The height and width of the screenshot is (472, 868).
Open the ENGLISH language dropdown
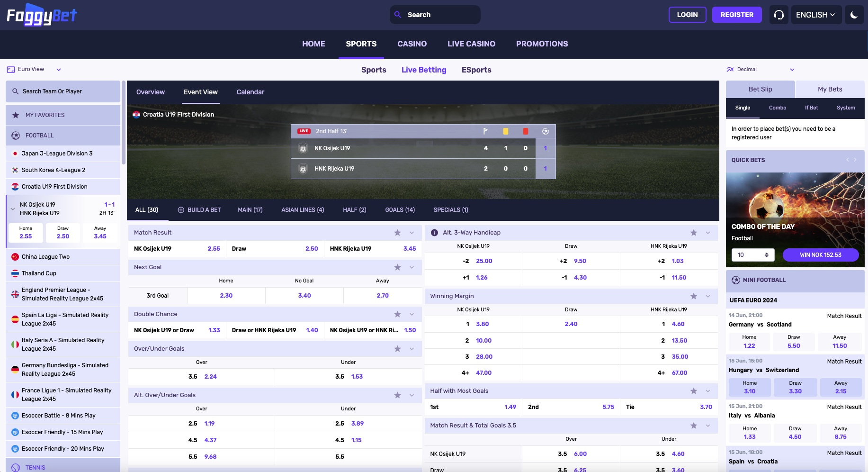[816, 15]
